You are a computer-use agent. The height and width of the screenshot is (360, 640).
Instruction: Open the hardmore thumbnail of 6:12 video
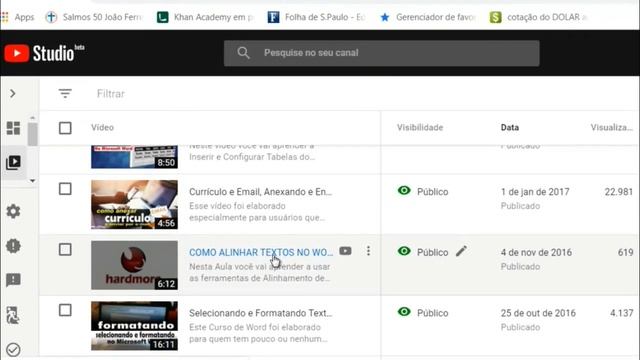pos(134,265)
